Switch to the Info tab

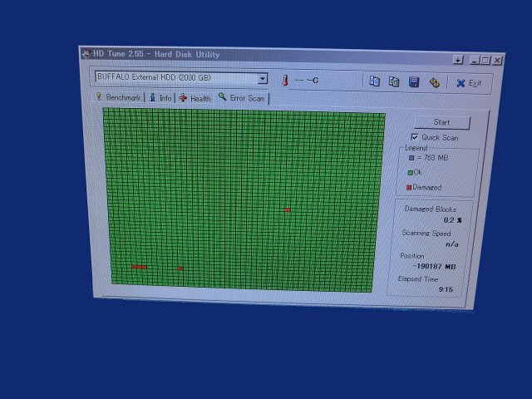tap(160, 98)
